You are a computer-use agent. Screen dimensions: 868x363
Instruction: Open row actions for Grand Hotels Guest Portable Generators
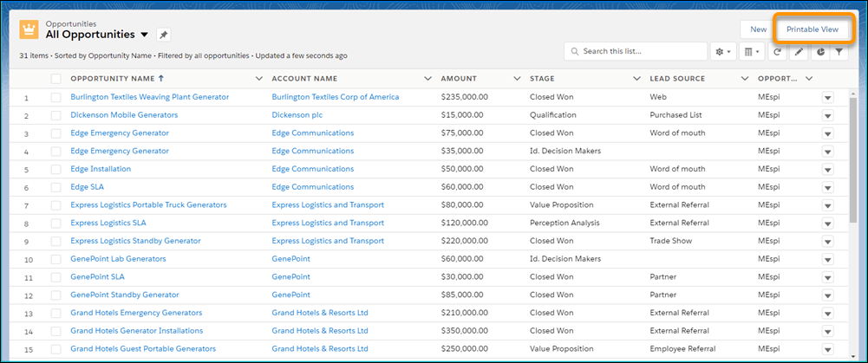click(x=827, y=349)
